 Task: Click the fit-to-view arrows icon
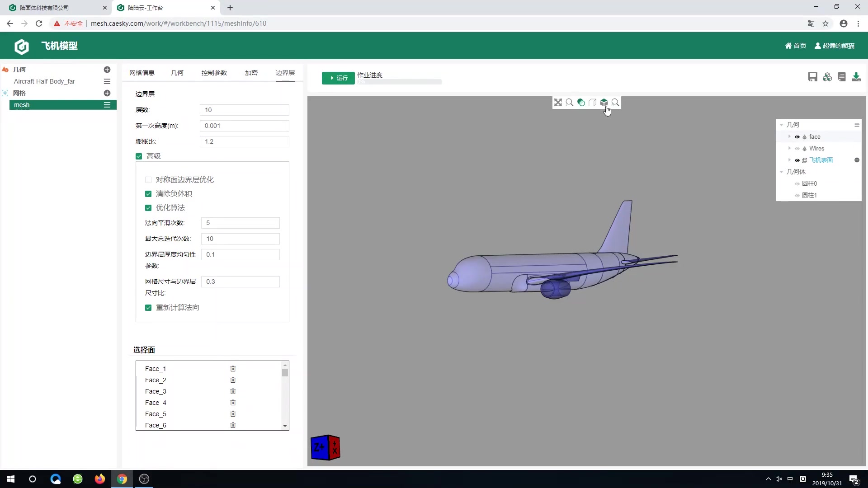[558, 103]
